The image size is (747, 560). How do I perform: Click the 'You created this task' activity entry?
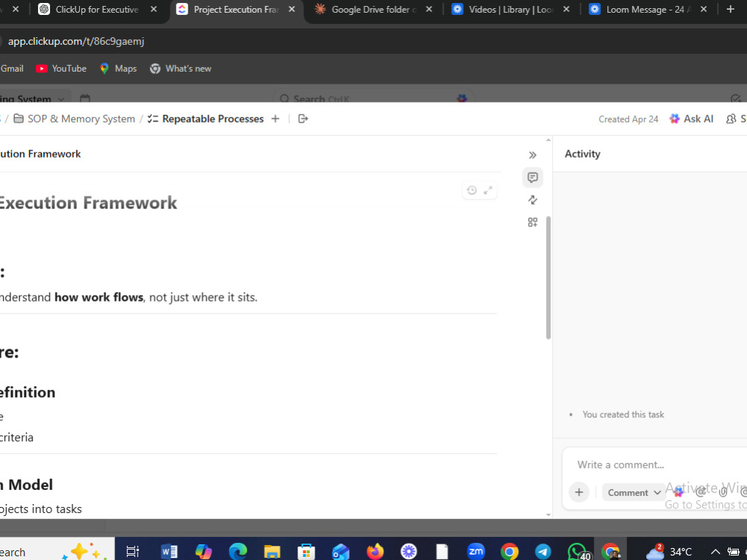(x=623, y=414)
